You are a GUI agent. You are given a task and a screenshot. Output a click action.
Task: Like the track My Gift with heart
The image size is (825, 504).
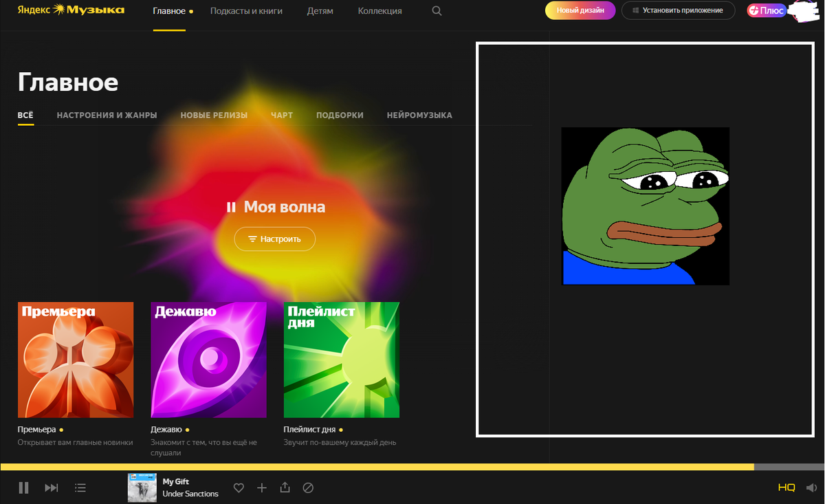pos(239,487)
